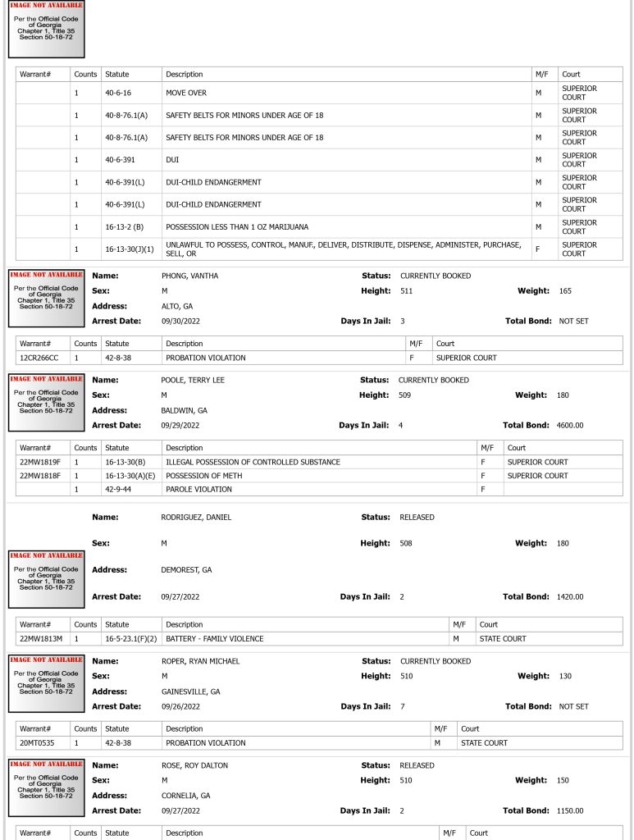Select warrant number 22MW1818F
The width and height of the screenshot is (634, 840).
(x=40, y=476)
